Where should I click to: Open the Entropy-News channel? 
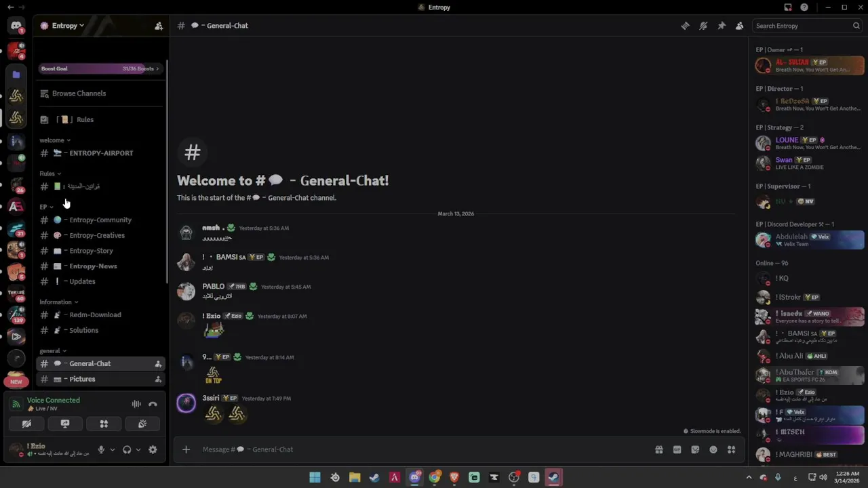pyautogui.click(x=100, y=266)
